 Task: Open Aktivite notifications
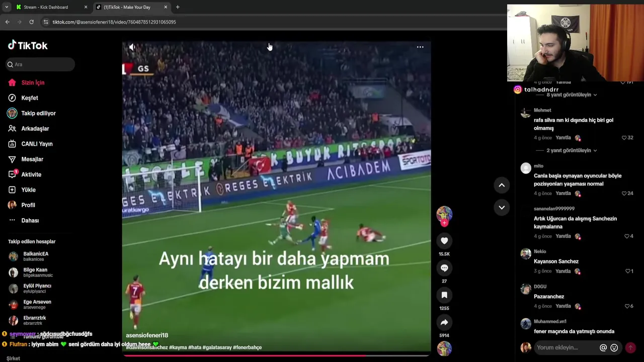click(31, 174)
